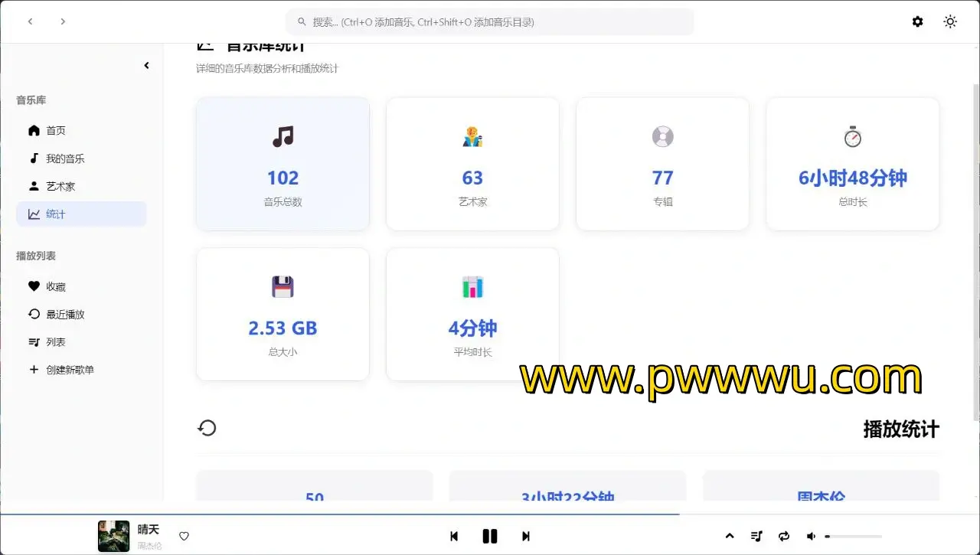Image resolution: width=980 pixels, height=555 pixels.
Task: Click the search input field
Action: [490, 22]
